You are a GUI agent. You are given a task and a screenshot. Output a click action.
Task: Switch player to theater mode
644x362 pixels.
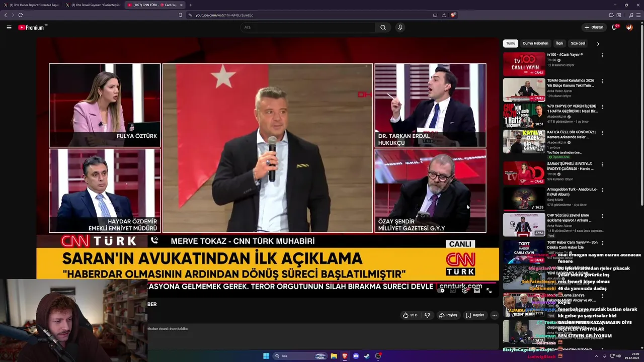(x=477, y=290)
